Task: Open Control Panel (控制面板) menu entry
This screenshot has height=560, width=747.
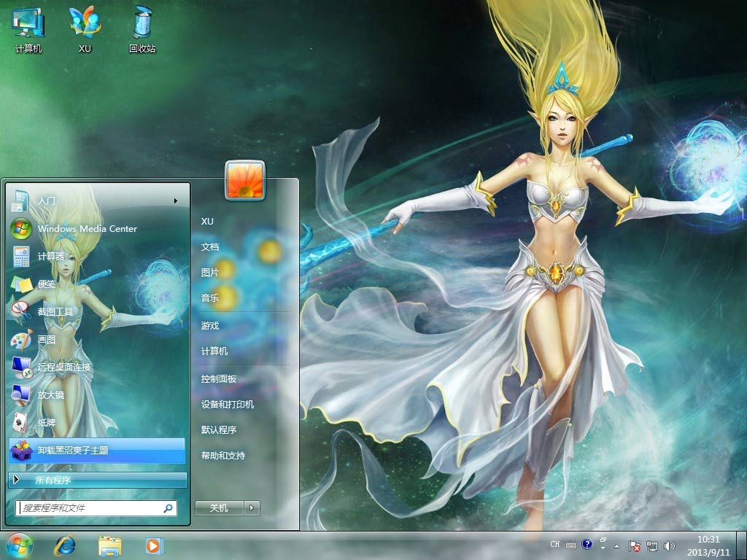Action: coord(219,379)
